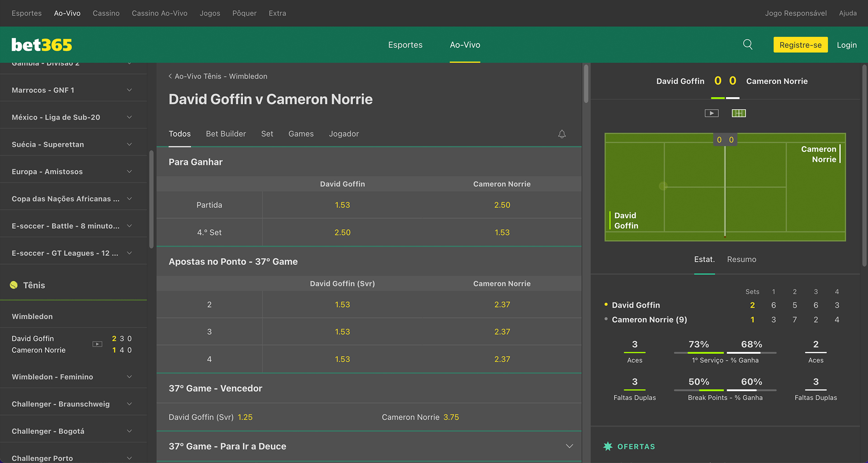Screen dimensions: 868x463
Task: Click the tennis ball icon next to Tênis
Action: click(14, 285)
